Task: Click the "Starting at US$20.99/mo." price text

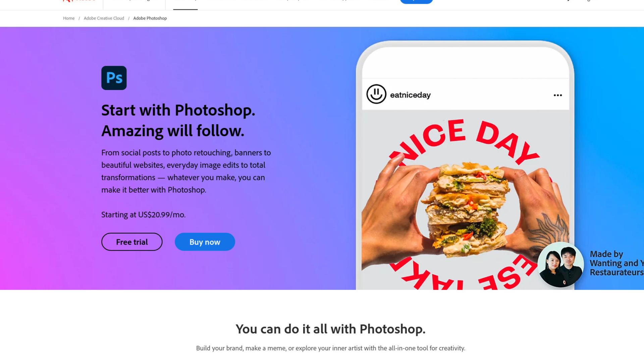Action: (x=143, y=214)
